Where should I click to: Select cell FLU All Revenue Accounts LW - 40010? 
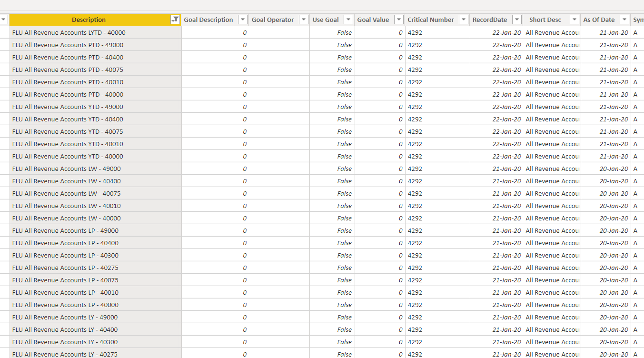pos(95,206)
